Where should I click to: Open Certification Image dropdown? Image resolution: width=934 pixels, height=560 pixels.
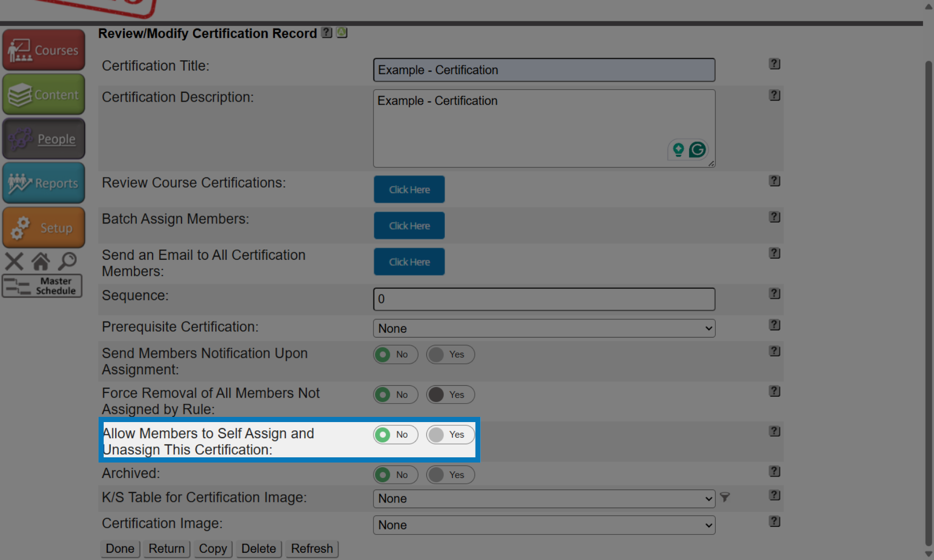(x=544, y=525)
